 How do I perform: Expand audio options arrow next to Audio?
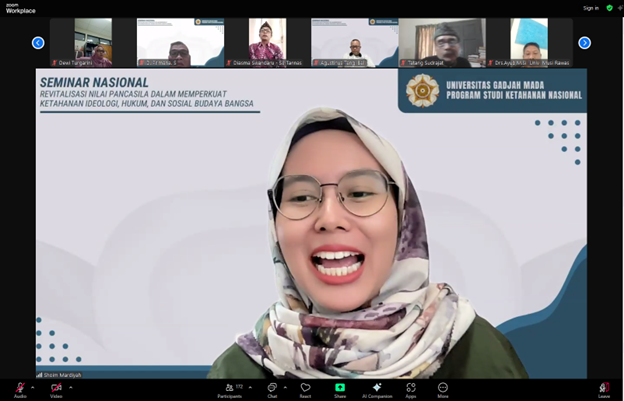pyautogui.click(x=33, y=386)
